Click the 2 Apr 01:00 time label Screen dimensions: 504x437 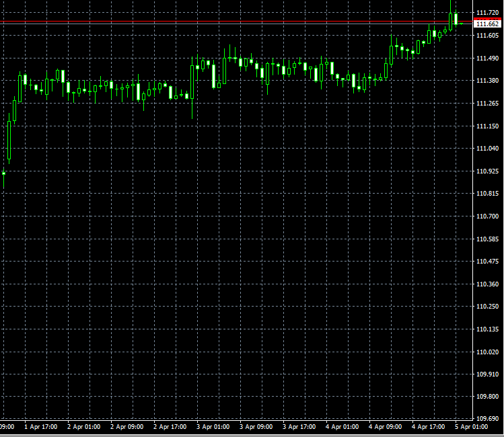(84, 427)
